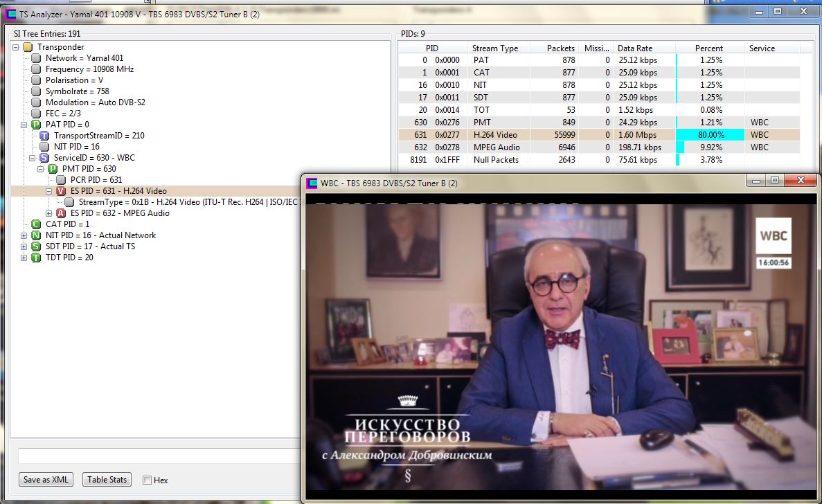The width and height of the screenshot is (822, 504).
Task: Minimize the WBC player window
Action: tap(756, 181)
